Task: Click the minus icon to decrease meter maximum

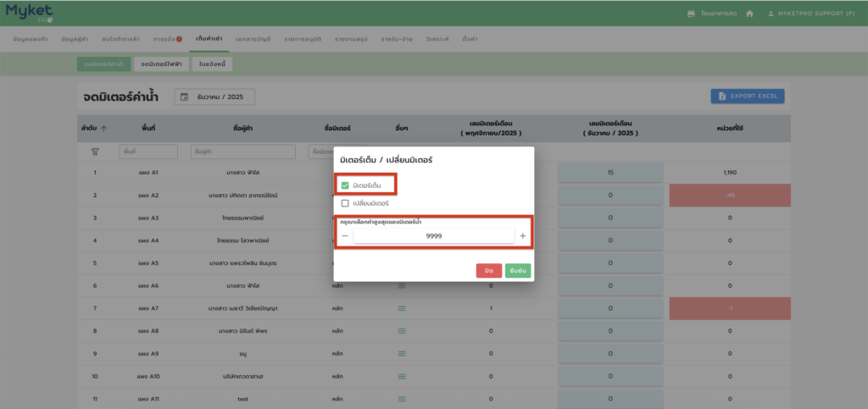Action: [345, 235]
